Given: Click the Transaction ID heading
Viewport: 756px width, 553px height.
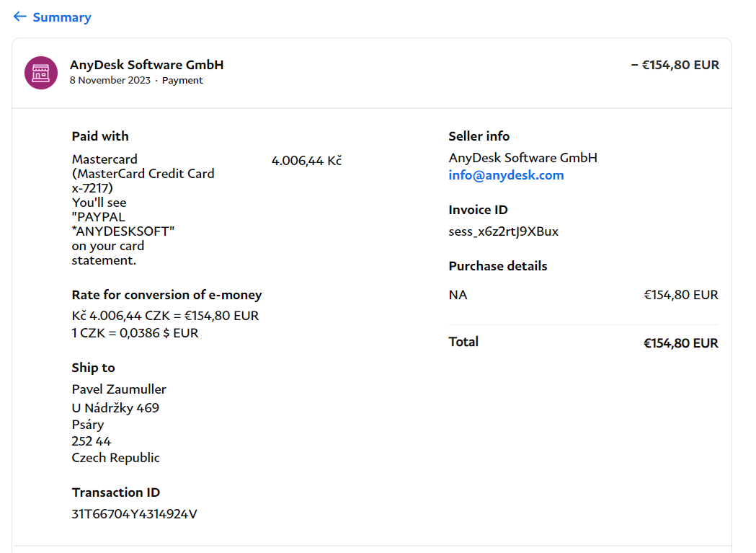Looking at the screenshot, I should coord(115,492).
